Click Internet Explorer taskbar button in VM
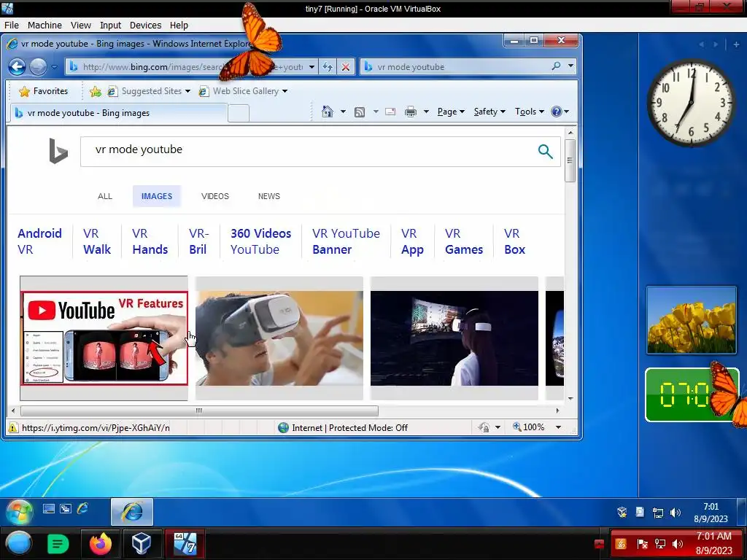This screenshot has height=560, width=747. [132, 512]
